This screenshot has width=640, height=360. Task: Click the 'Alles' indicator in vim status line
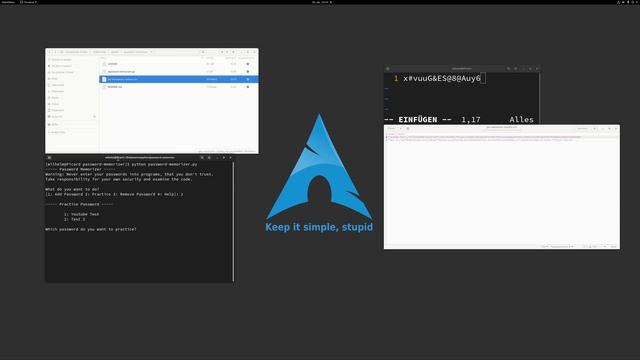[x=521, y=120]
